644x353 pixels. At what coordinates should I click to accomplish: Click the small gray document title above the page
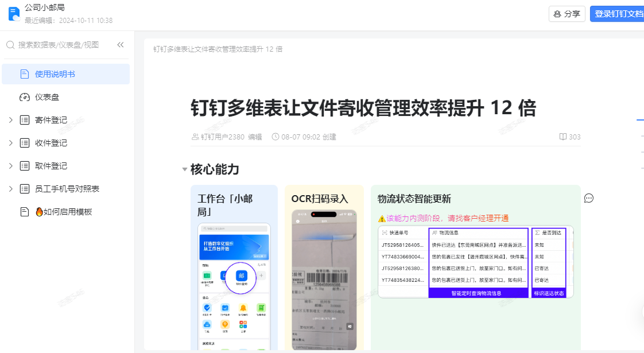[218, 49]
